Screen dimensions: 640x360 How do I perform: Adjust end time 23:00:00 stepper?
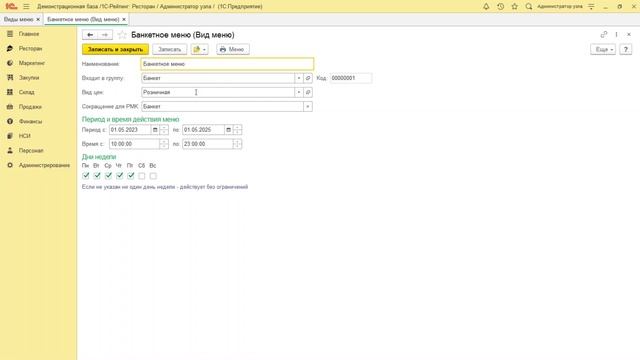coord(238,144)
